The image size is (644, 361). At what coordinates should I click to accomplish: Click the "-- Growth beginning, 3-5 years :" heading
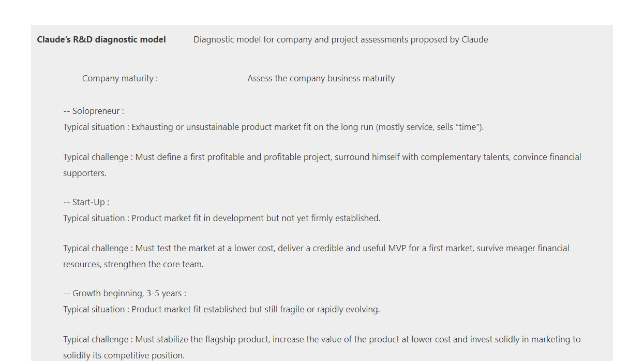point(125,293)
